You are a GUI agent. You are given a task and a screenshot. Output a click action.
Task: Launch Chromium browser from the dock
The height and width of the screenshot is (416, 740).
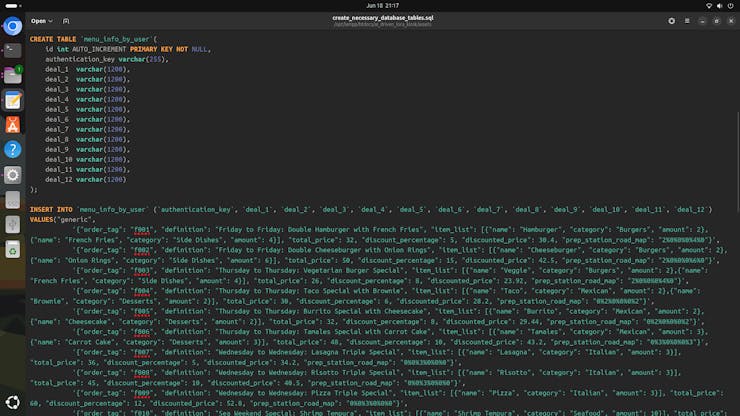(x=13, y=26)
